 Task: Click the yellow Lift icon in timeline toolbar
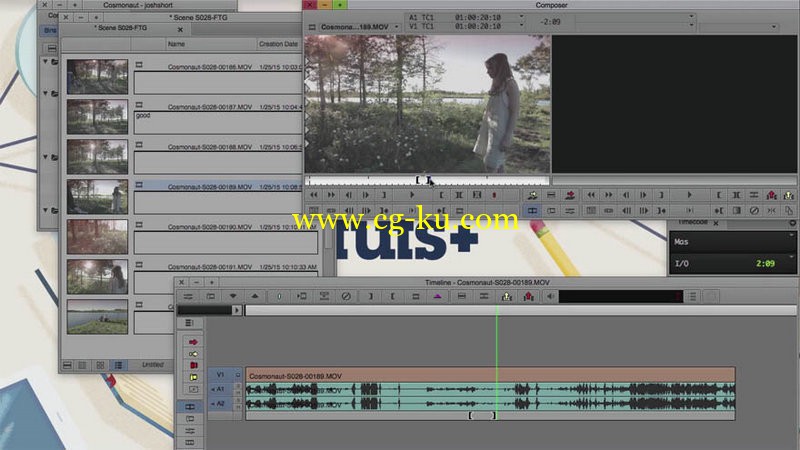(x=507, y=296)
